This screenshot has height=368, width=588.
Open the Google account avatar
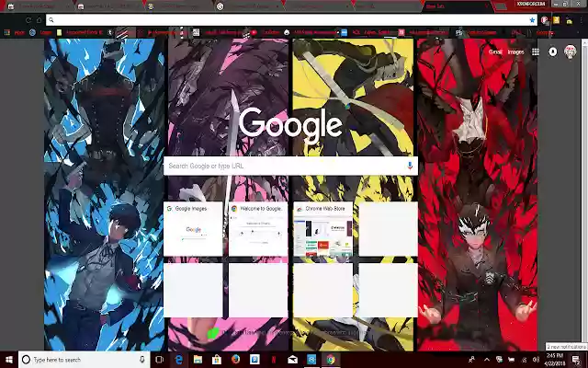[570, 52]
